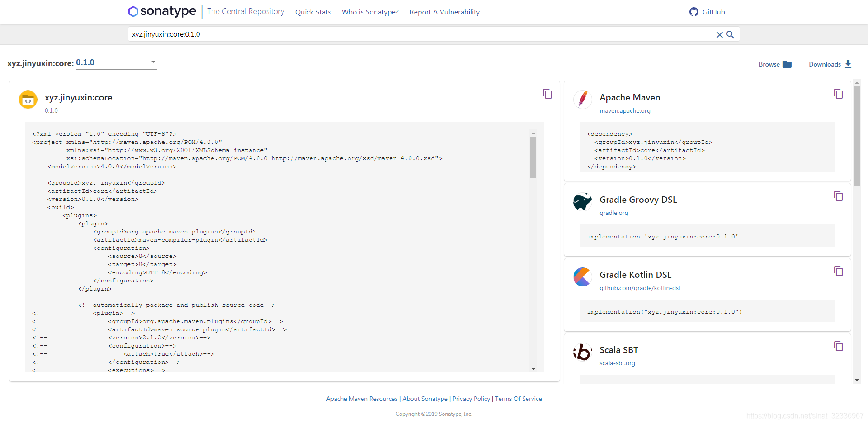Open the GitHub link icon
The width and height of the screenshot is (868, 424).
[693, 12]
